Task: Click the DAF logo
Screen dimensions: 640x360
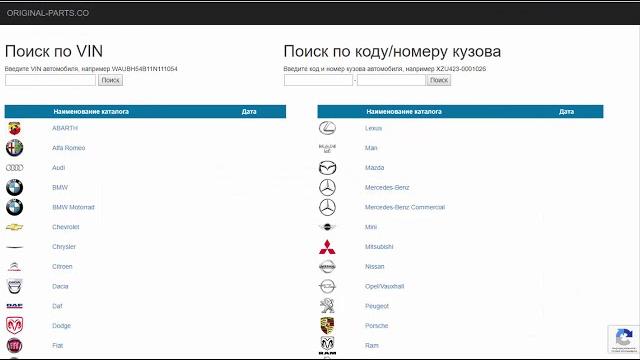Action: click(x=14, y=306)
